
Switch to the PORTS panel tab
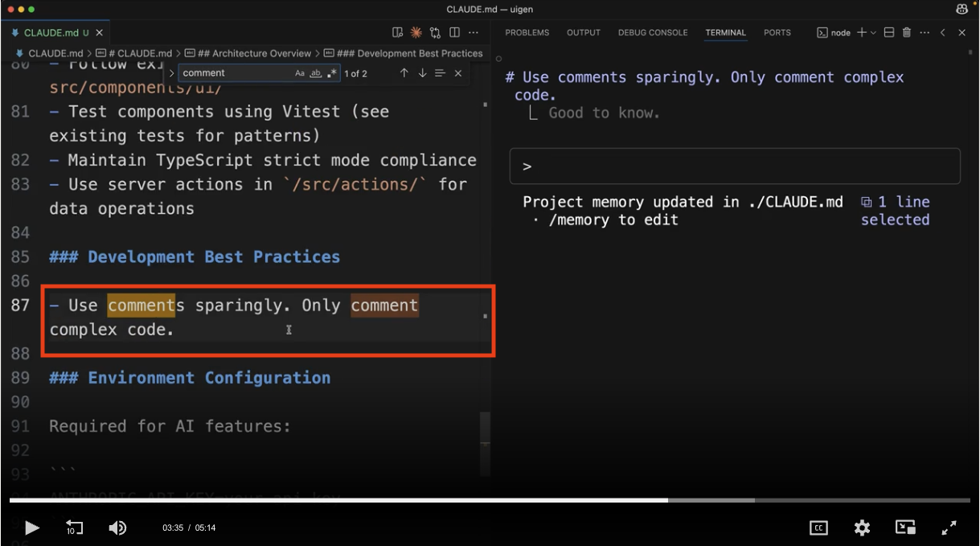click(x=777, y=33)
